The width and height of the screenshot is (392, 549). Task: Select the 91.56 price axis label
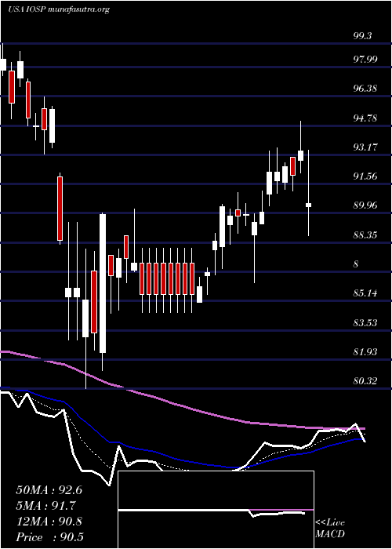[x=365, y=176]
